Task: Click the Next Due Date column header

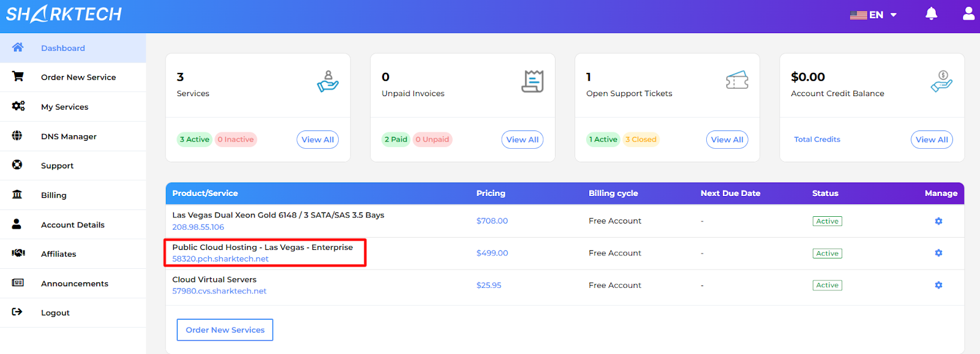Action: [731, 193]
